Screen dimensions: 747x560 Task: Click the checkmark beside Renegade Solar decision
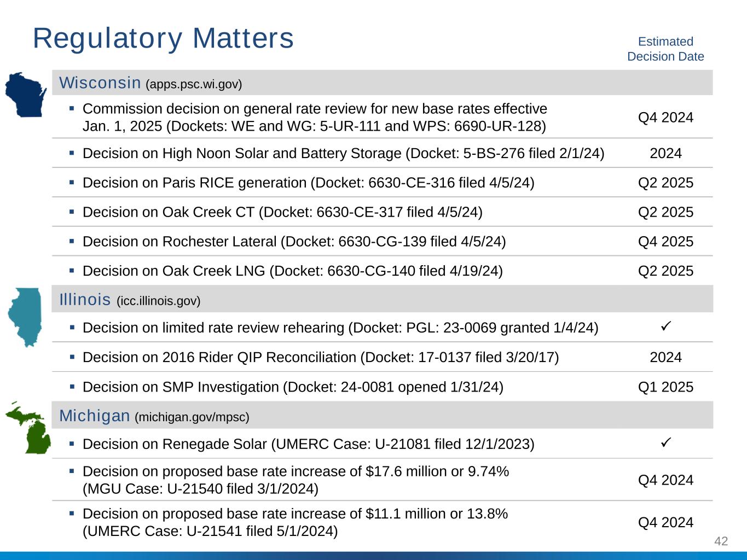(x=665, y=442)
